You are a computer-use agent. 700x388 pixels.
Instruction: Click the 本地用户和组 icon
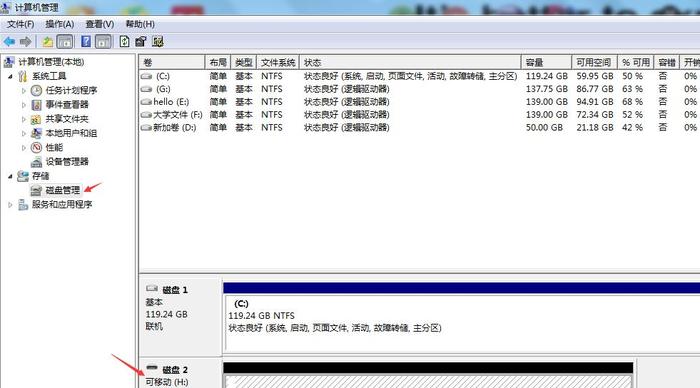pyautogui.click(x=36, y=133)
